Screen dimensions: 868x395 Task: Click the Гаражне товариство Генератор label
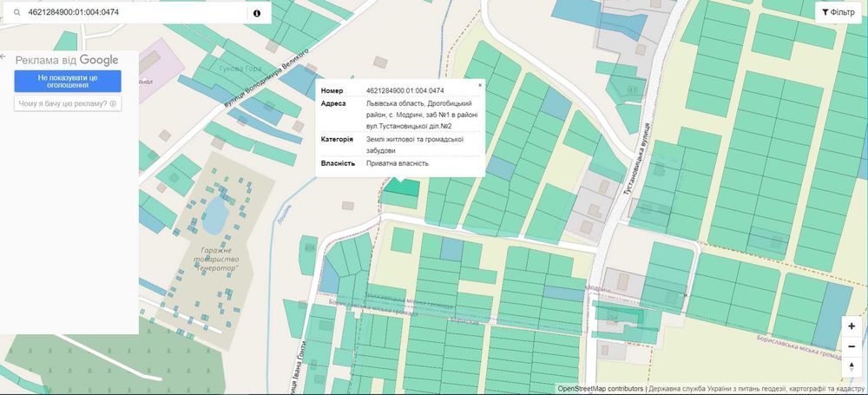click(x=216, y=259)
